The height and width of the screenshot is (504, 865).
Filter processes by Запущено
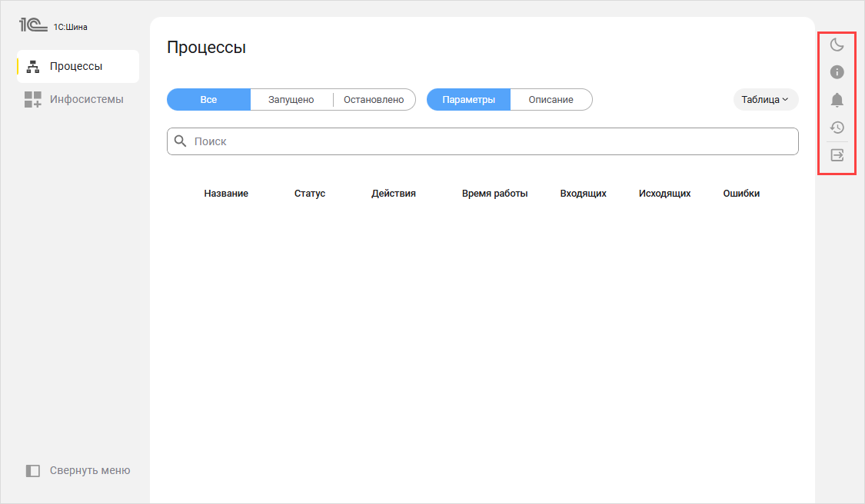pos(291,99)
